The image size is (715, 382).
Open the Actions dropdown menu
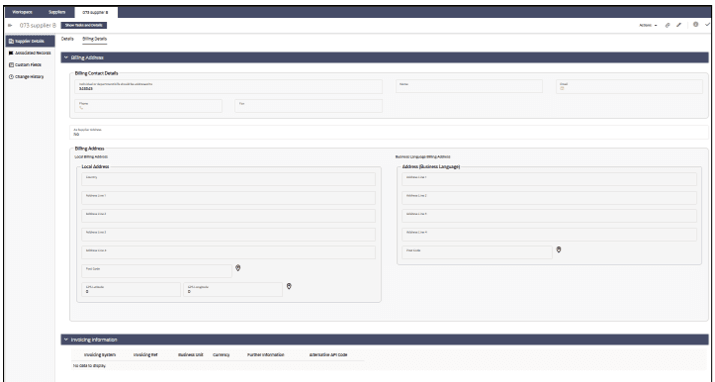(648, 26)
